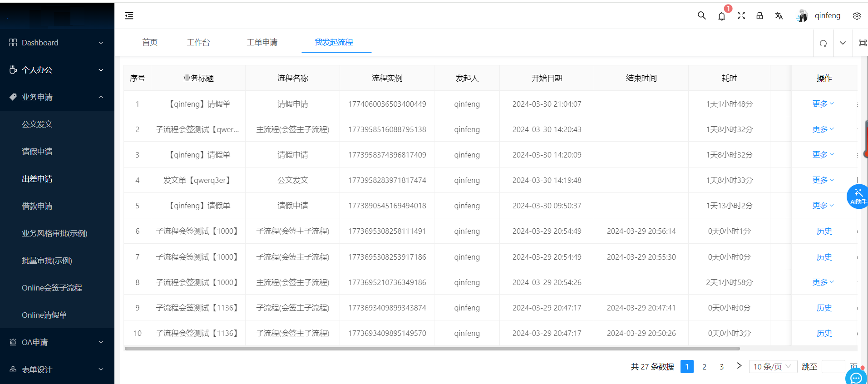
Task: Open 历史 link for row 10
Action: (824, 333)
